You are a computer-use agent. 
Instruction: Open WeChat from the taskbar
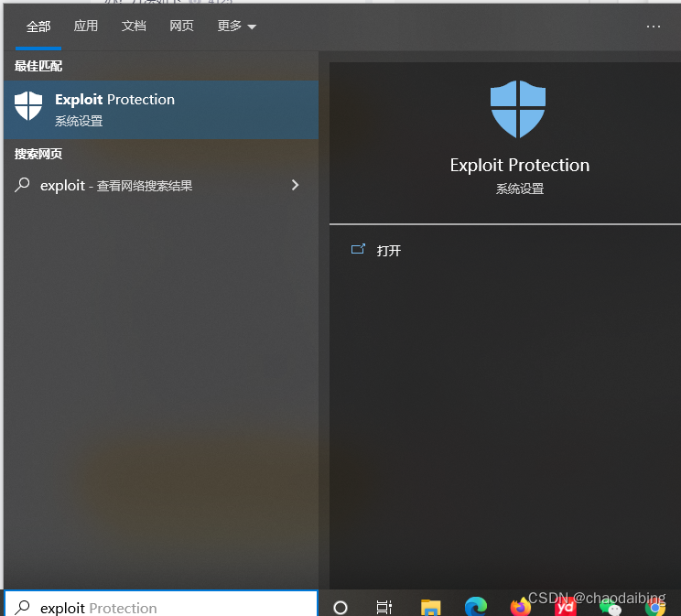point(610,608)
